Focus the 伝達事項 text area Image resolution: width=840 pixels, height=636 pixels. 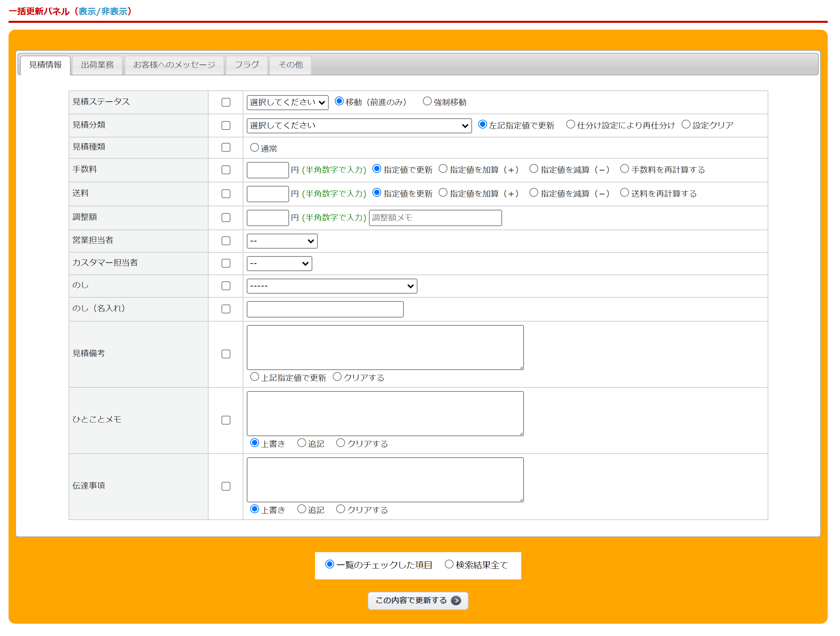pyautogui.click(x=385, y=480)
